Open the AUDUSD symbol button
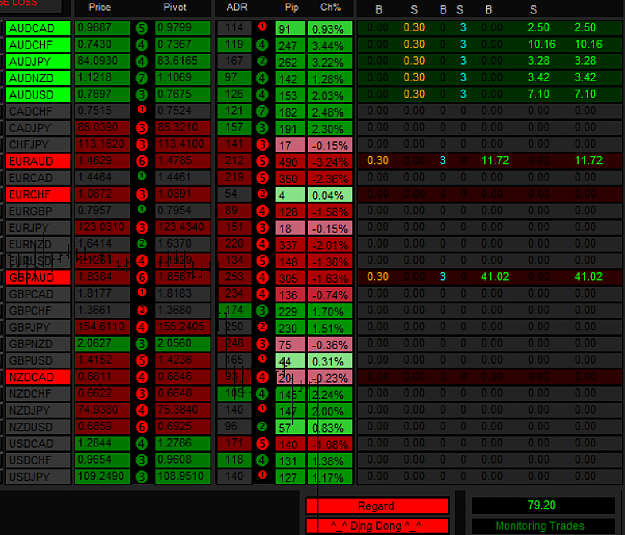Image resolution: width=625 pixels, height=535 pixels. point(38,95)
